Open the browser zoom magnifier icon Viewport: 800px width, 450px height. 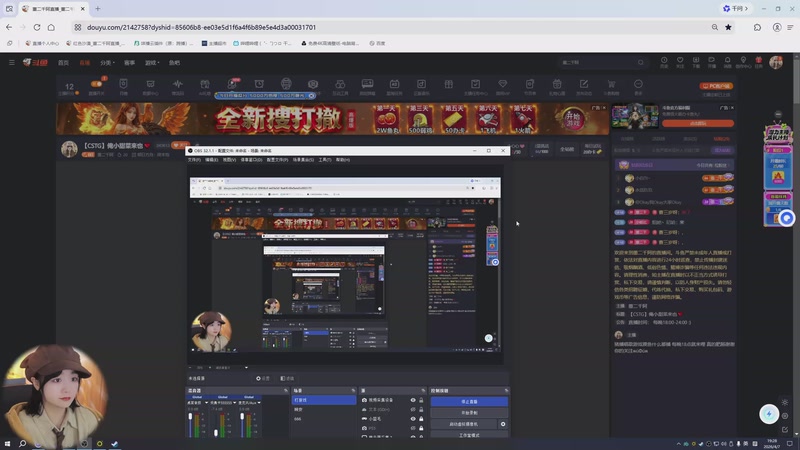[715, 27]
